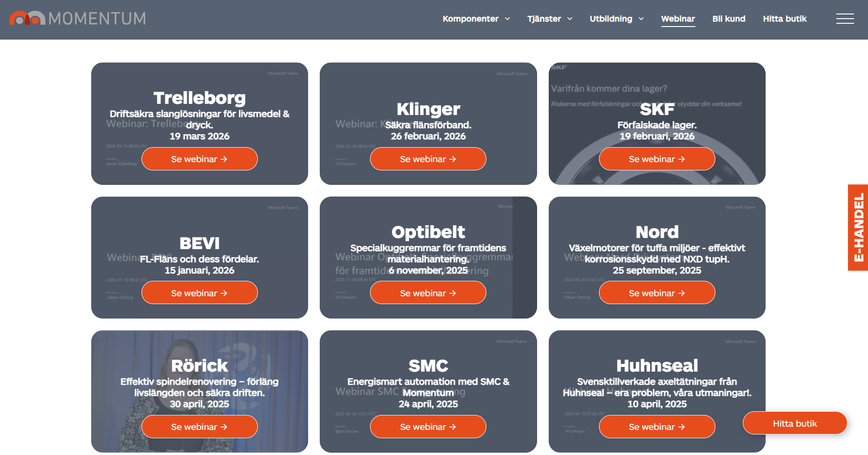Expand the Tjänster dropdown menu

click(x=549, y=19)
